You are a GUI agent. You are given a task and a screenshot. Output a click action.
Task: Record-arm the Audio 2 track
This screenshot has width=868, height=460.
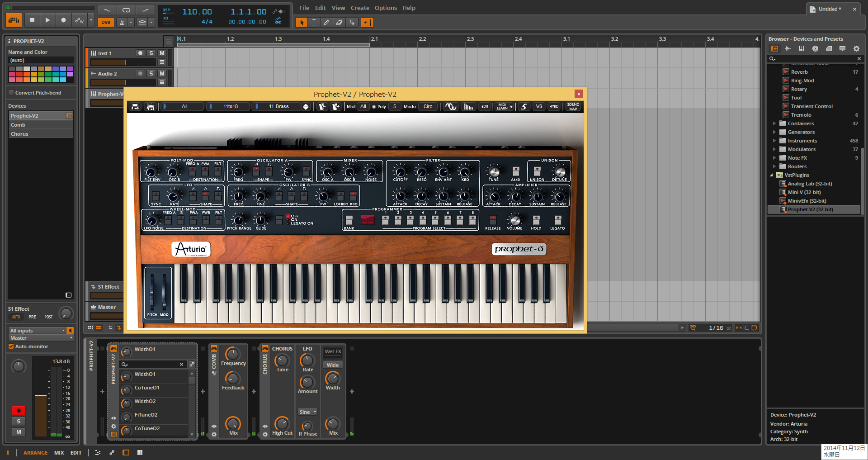tap(140, 74)
